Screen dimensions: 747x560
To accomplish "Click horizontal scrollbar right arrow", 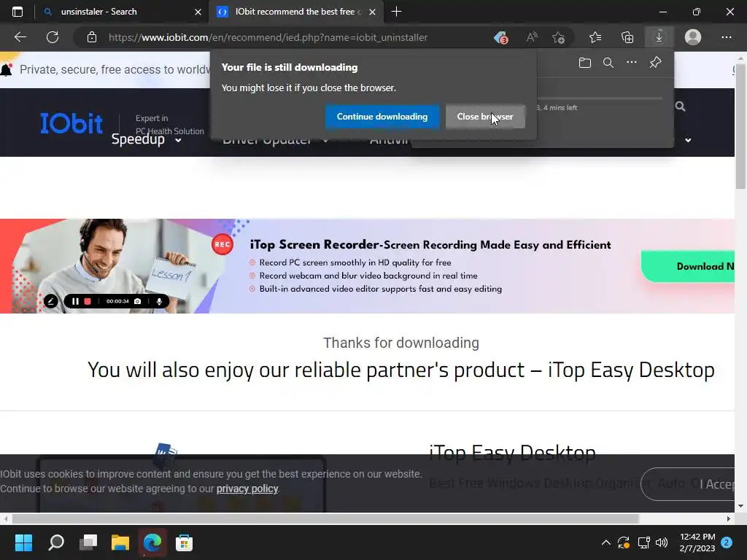I will (x=729, y=518).
